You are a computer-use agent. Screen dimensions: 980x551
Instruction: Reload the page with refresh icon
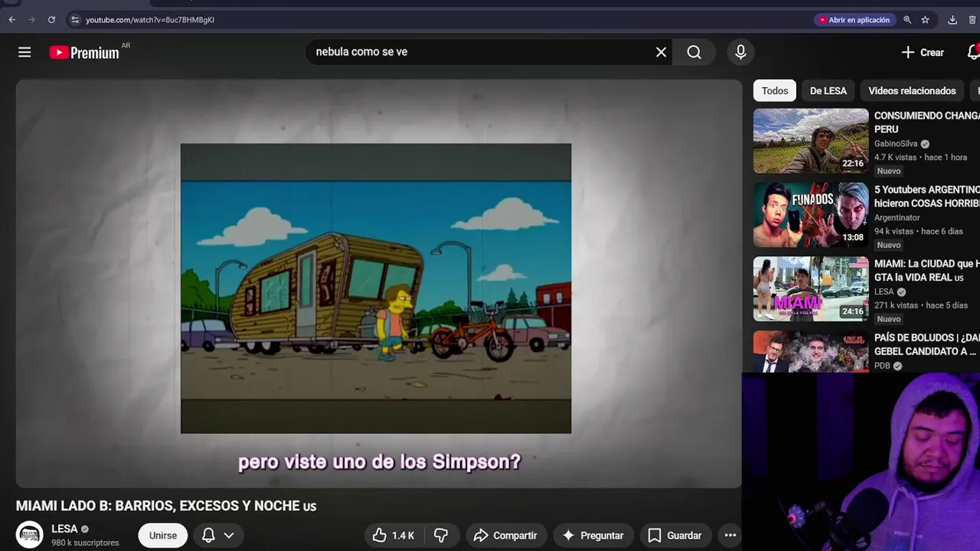(x=51, y=20)
